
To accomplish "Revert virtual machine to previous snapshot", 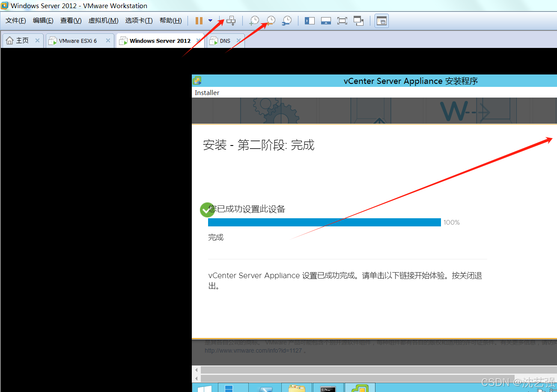I will pos(271,21).
